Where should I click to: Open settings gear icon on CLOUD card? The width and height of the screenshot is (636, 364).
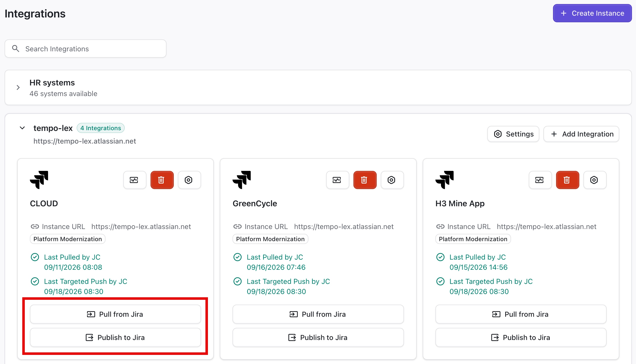[x=189, y=180]
